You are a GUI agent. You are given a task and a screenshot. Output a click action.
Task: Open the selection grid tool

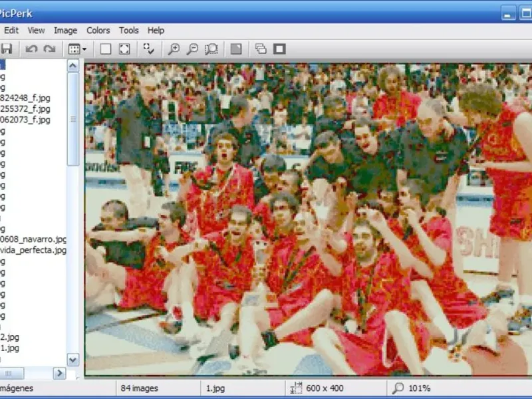click(x=74, y=49)
